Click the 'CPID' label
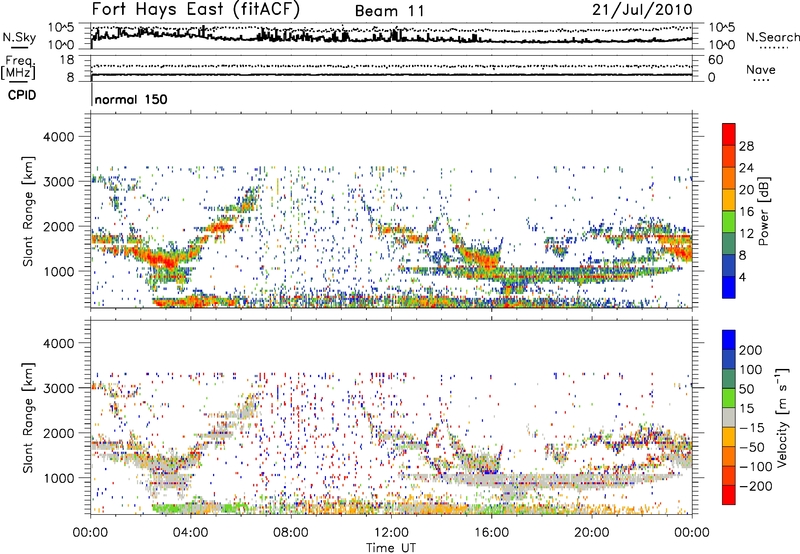The image size is (800, 554). (22, 95)
